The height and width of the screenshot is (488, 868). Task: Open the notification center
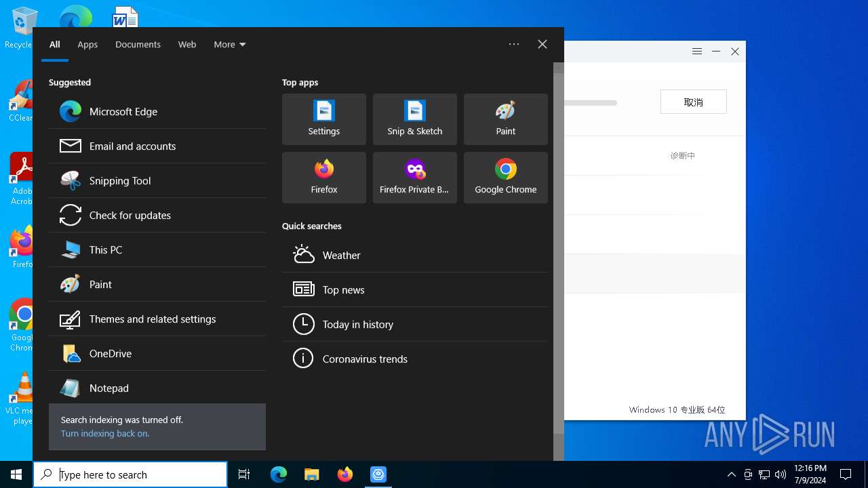846,474
